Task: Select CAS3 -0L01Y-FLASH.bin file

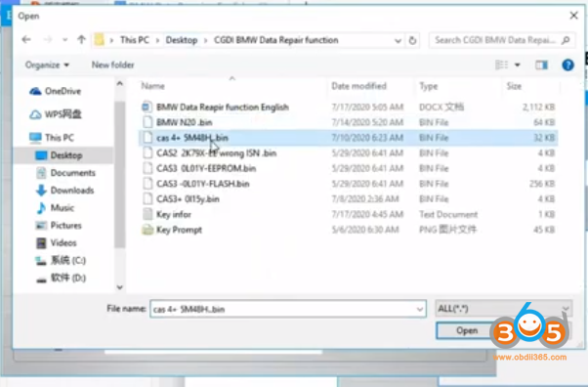Action: click(x=348, y=184)
